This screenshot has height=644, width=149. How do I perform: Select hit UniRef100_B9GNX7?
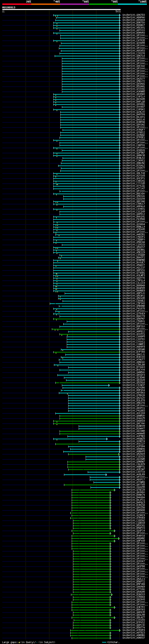pyautogui.click(x=134, y=25)
